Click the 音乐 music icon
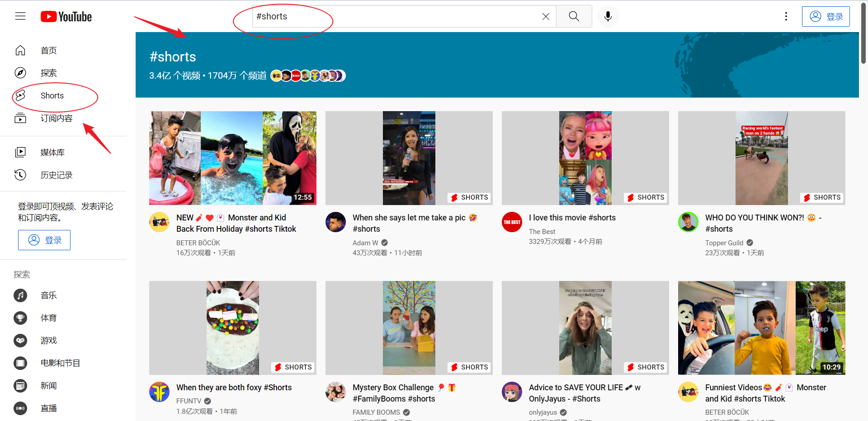The height and width of the screenshot is (421, 868). tap(20, 295)
